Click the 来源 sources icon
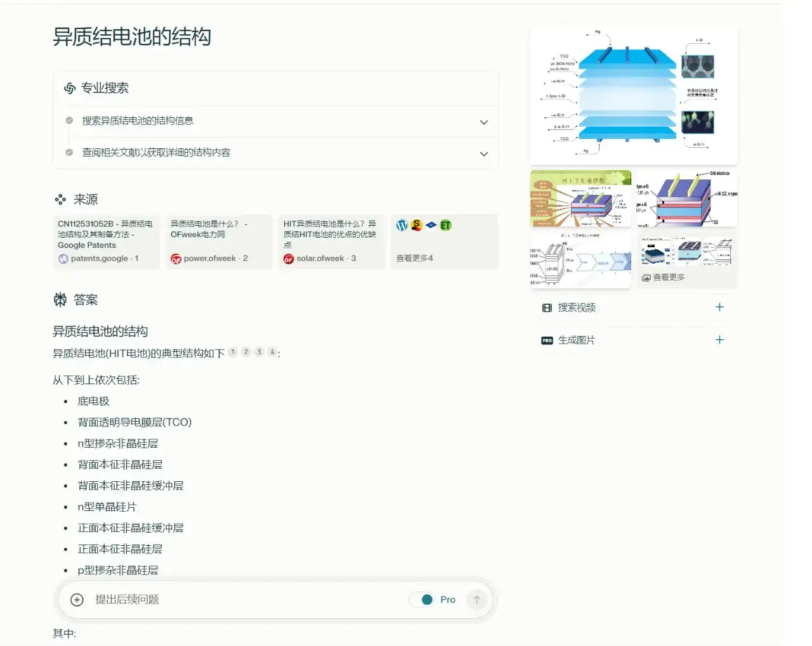Viewport: 812px width, 646px height. tap(61, 199)
